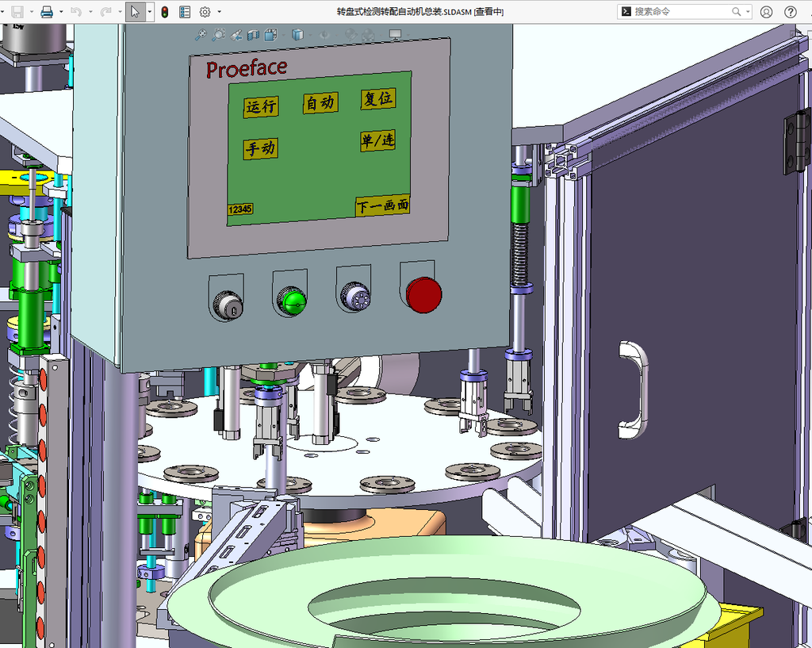Toggle the Section View icon
The width and height of the screenshot is (812, 648).
(253, 35)
